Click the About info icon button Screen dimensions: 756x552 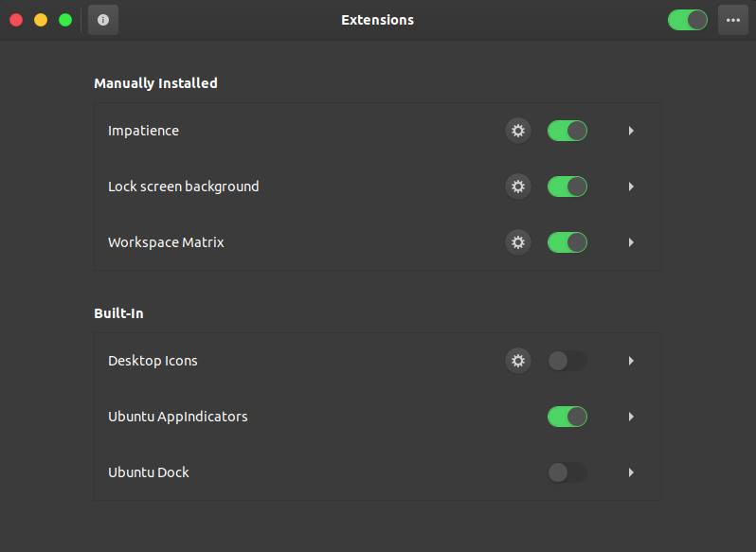pyautogui.click(x=103, y=20)
